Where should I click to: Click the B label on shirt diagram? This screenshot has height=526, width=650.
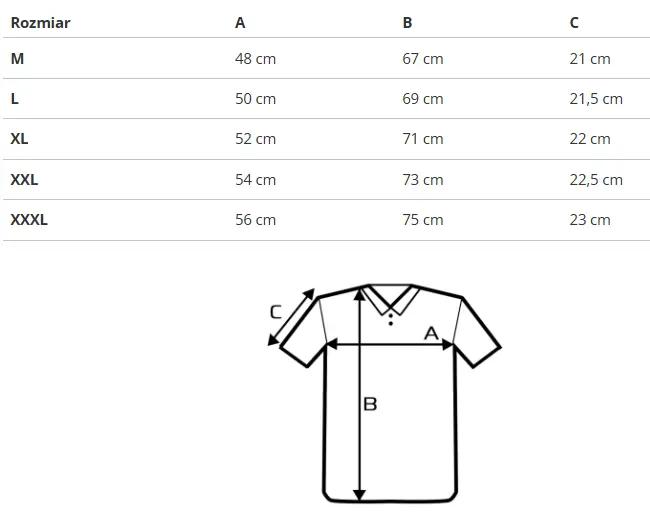click(x=370, y=404)
